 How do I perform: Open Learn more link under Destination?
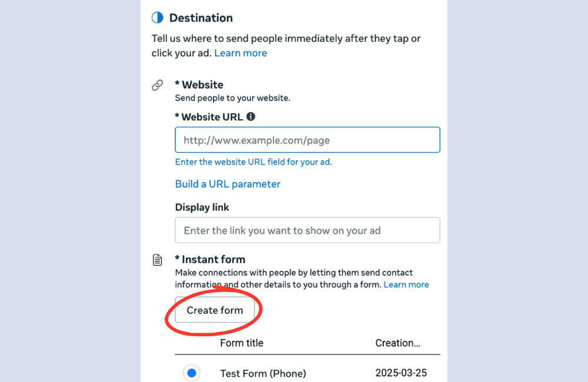tap(240, 53)
